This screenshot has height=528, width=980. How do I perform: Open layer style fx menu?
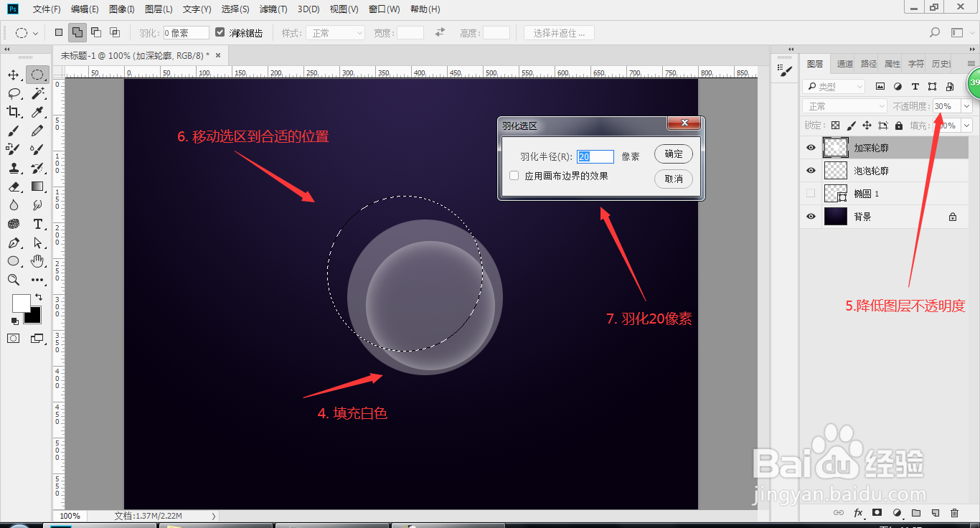[858, 513]
